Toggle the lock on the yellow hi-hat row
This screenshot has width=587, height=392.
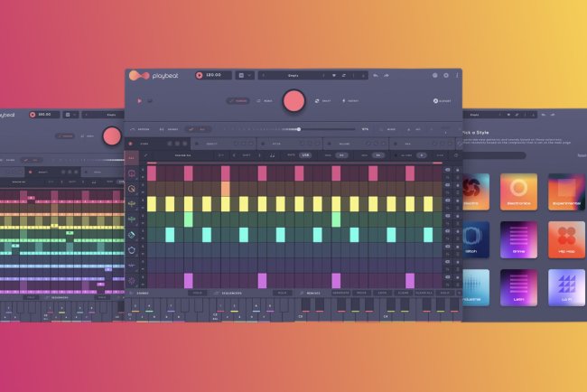[457, 201]
